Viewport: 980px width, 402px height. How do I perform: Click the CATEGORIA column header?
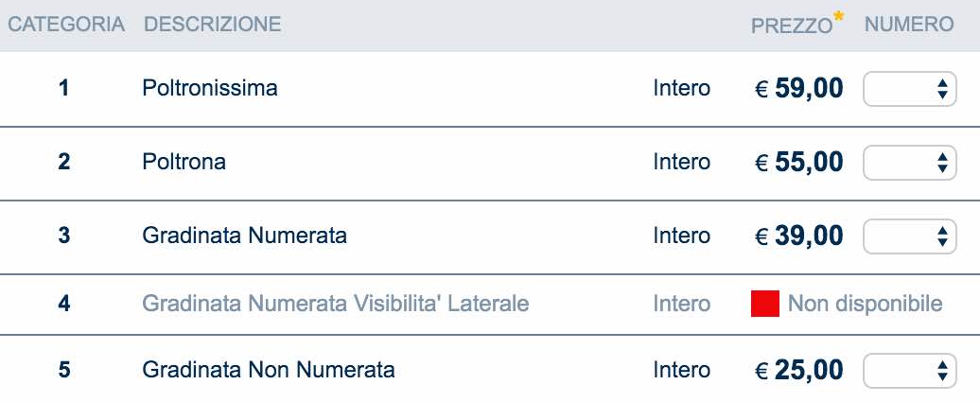pyautogui.click(x=66, y=26)
